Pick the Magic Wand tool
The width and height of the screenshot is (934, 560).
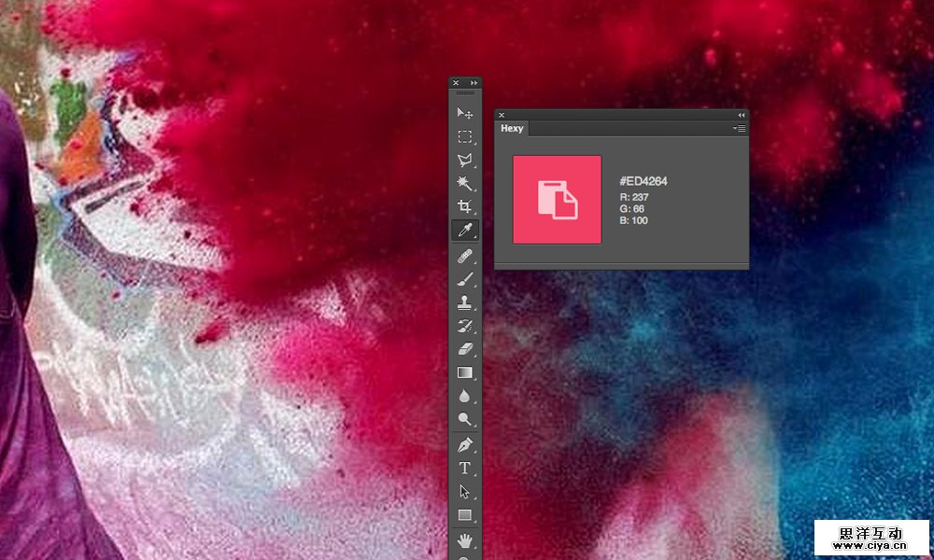click(464, 183)
